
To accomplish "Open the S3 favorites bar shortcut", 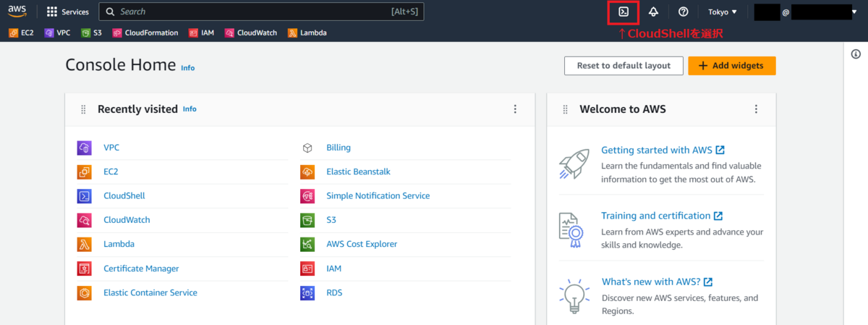I will tap(92, 33).
